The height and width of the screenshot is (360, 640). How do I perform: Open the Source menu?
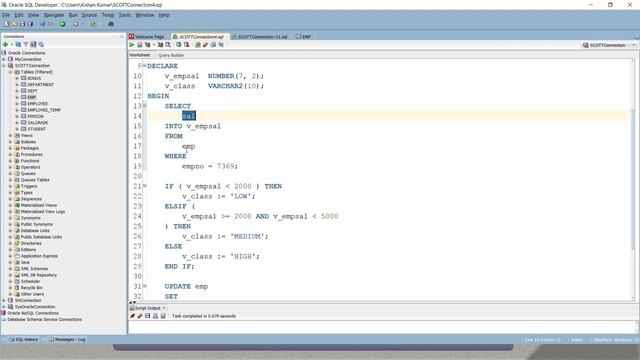tap(89, 15)
